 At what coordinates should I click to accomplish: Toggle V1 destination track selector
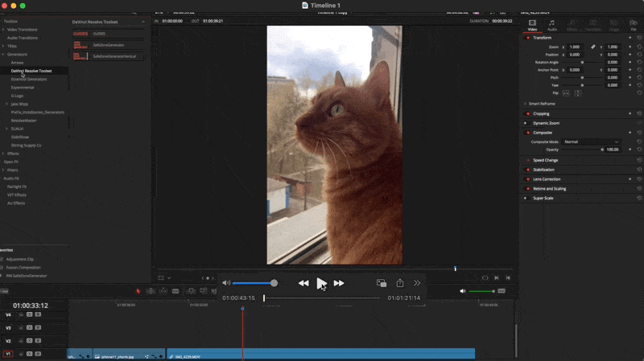point(8,354)
